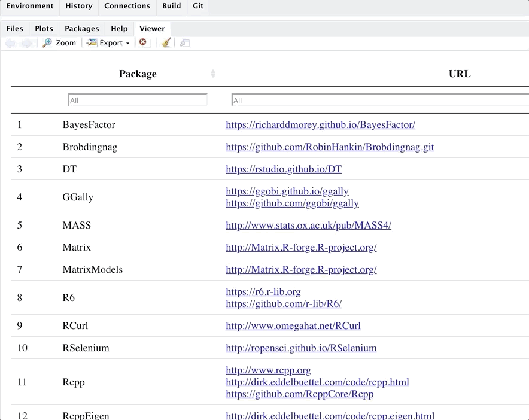This screenshot has width=529, height=420.
Task: Click the Zoom magnifier icon
Action: point(47,43)
